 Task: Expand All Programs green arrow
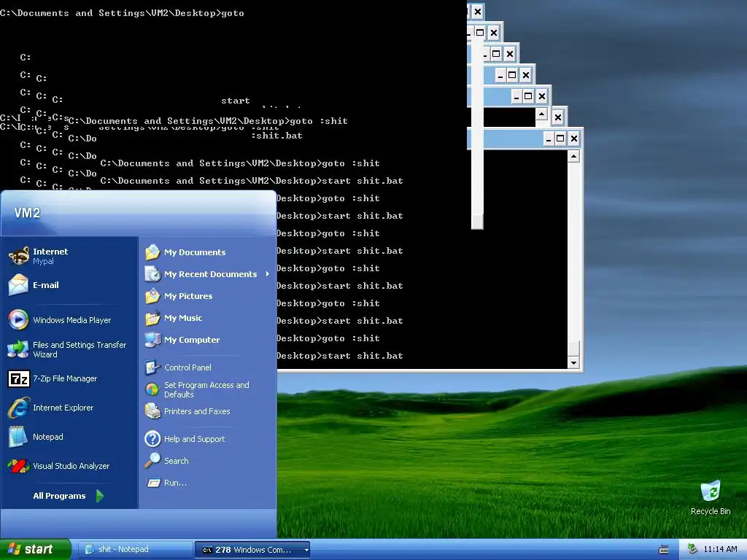pos(99,496)
